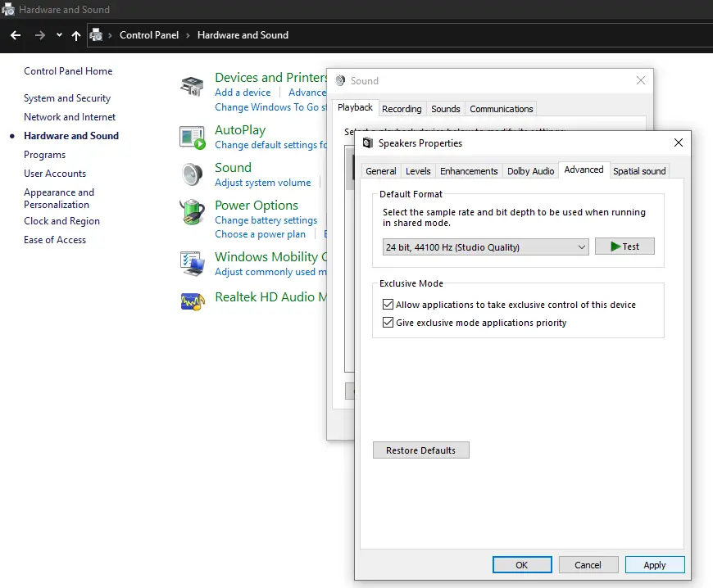Click Adjust system volume link
The width and height of the screenshot is (713, 588).
click(x=263, y=183)
